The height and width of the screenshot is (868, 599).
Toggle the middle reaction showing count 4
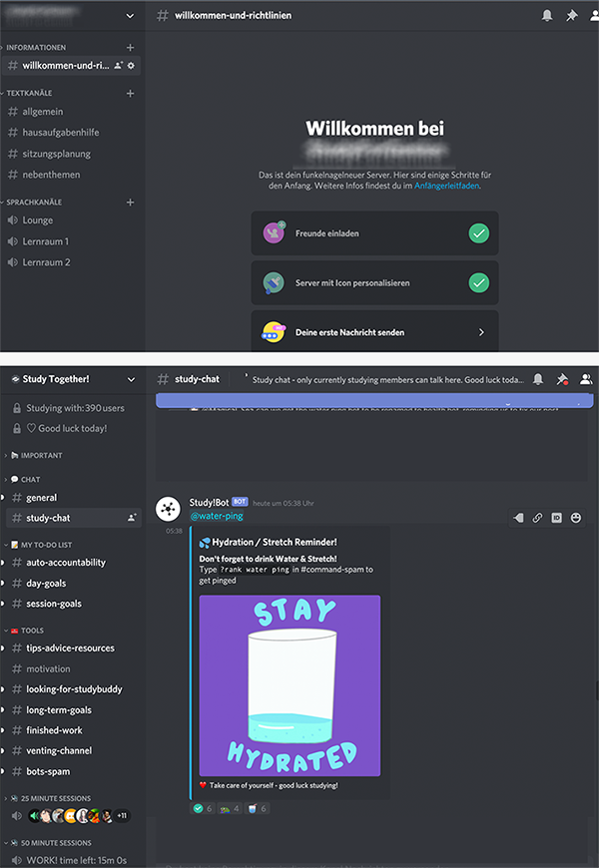tap(230, 808)
